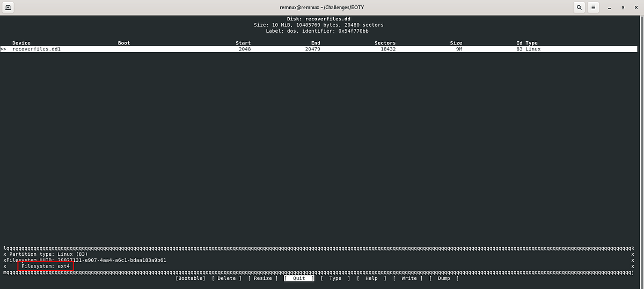Screen dimensions: 644x289
Task: Click the Device column header
Action: (x=21, y=43)
